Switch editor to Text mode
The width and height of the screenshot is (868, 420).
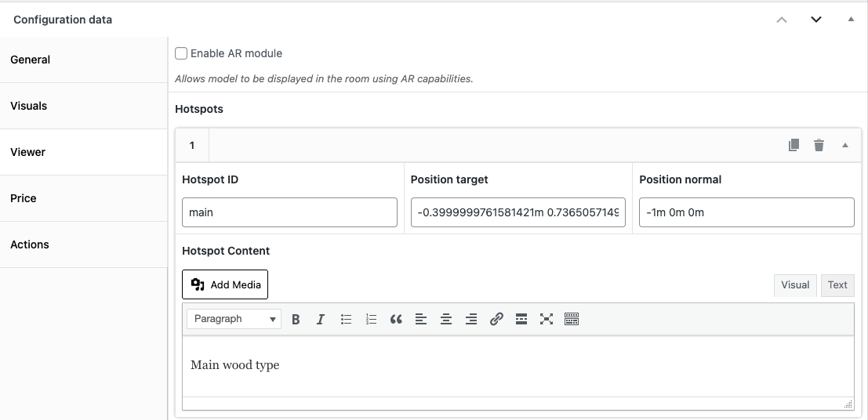tap(837, 284)
